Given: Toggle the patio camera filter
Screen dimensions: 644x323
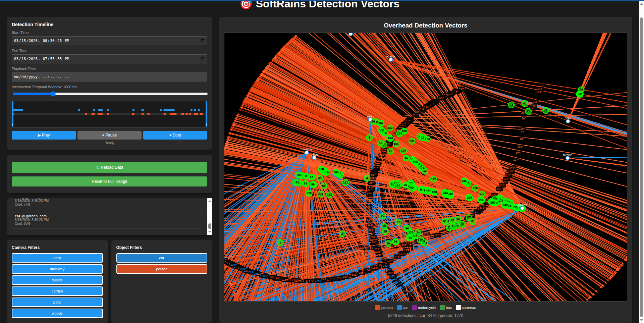Looking at the screenshot, I should pos(57,302).
